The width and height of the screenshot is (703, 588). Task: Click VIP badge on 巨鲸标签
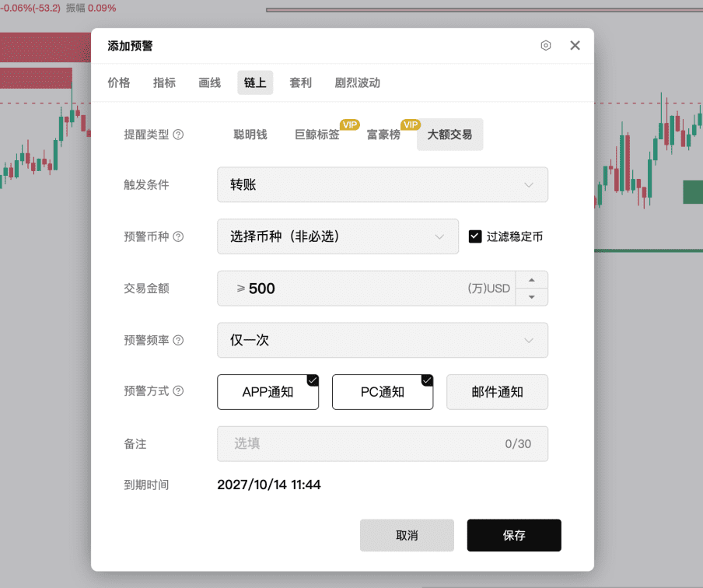[x=350, y=124]
